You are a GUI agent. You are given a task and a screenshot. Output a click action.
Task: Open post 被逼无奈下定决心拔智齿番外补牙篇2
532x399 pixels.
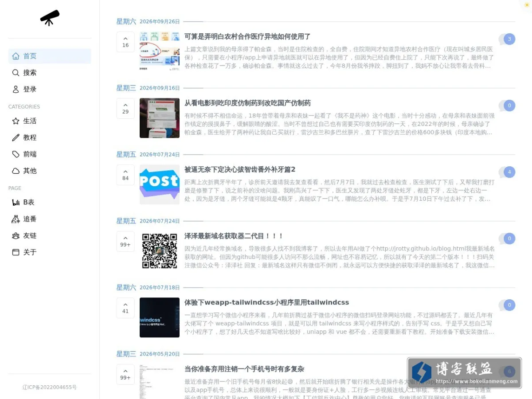[x=240, y=169]
